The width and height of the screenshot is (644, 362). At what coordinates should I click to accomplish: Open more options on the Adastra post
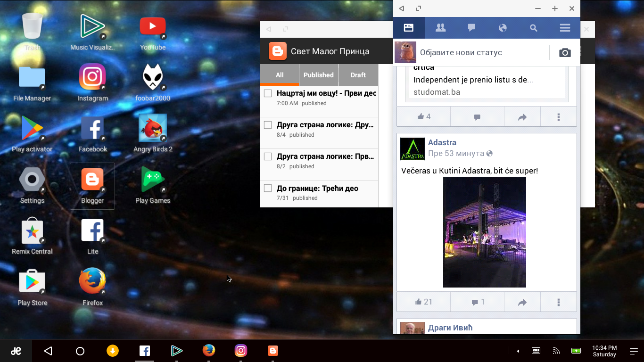[x=558, y=302]
